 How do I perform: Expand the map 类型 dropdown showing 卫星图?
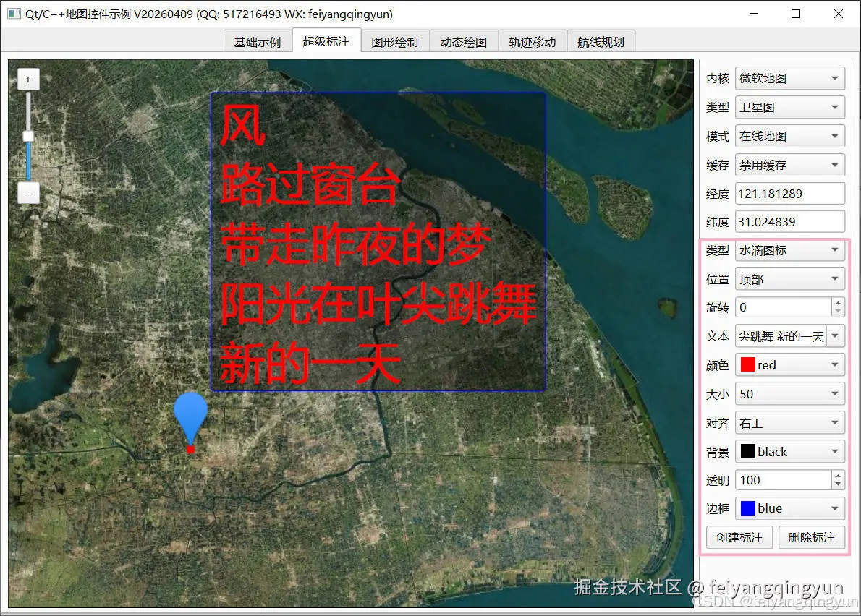(x=789, y=108)
